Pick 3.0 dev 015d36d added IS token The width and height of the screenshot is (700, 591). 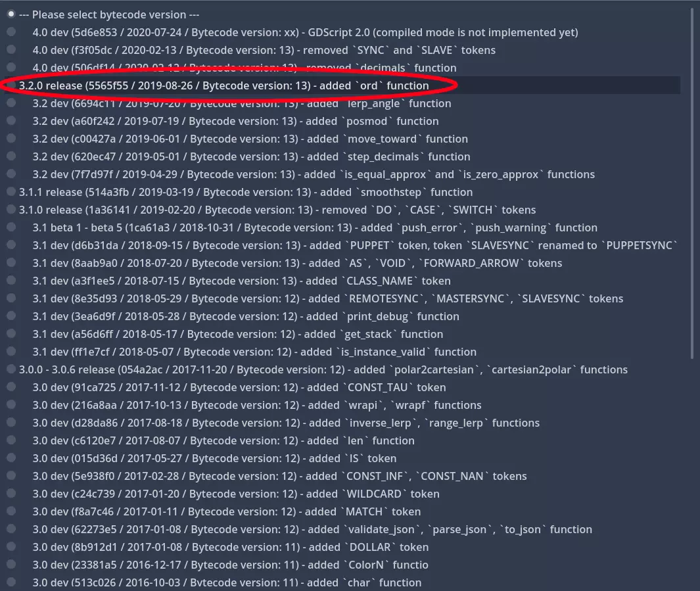click(343, 458)
